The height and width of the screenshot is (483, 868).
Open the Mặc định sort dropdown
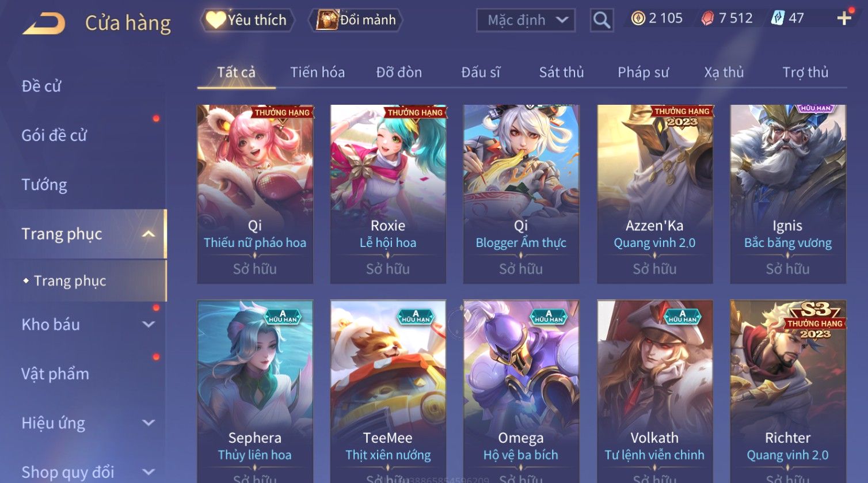coord(526,20)
